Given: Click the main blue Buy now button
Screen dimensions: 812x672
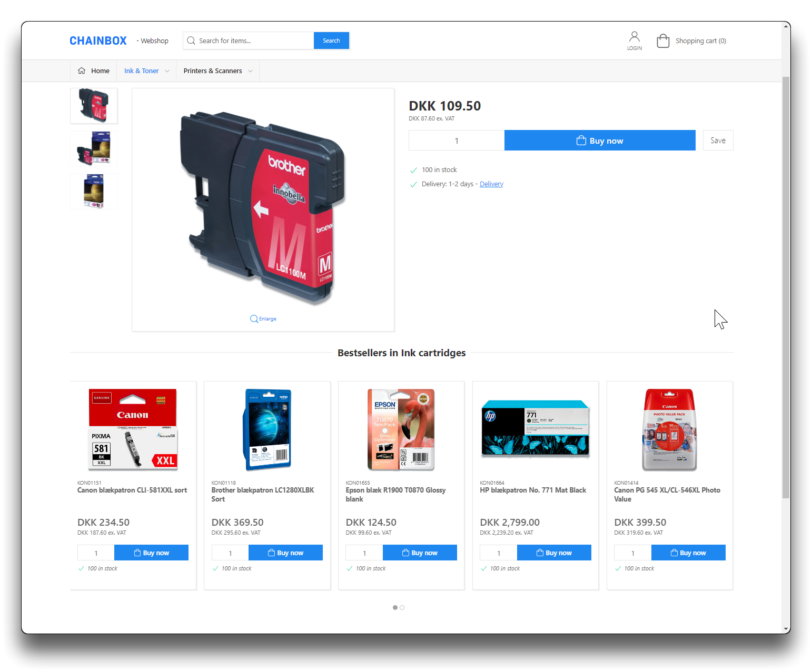Looking at the screenshot, I should pos(600,141).
